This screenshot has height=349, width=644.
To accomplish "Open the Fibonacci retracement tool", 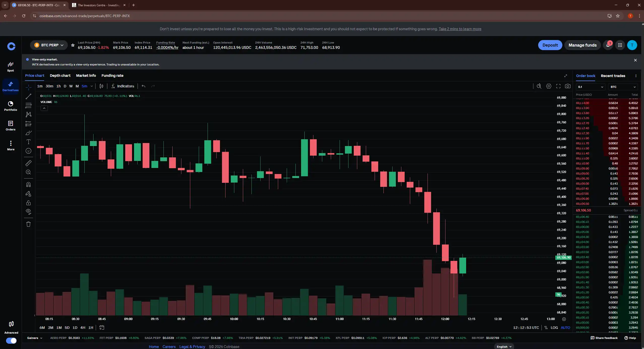I will pyautogui.click(x=28, y=105).
